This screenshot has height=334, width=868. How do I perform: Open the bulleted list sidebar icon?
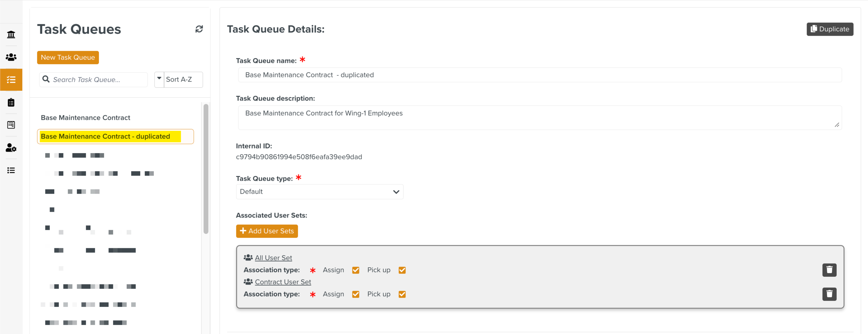(x=11, y=170)
